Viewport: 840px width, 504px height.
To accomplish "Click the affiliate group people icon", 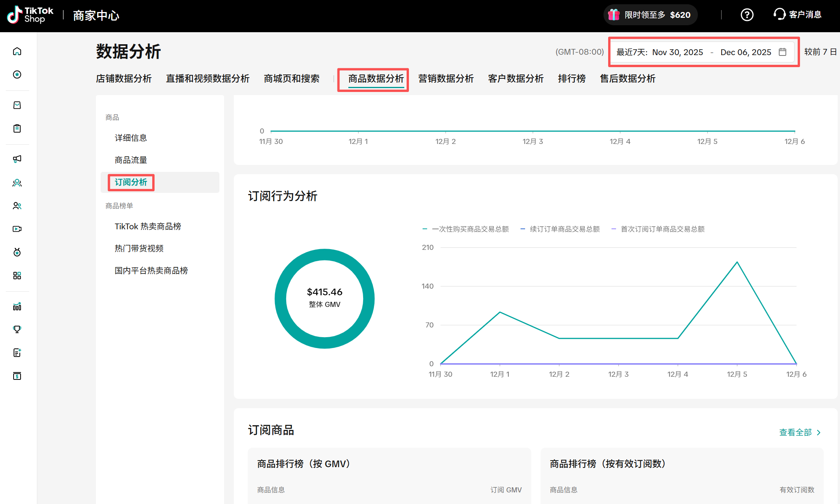I will pyautogui.click(x=17, y=183).
